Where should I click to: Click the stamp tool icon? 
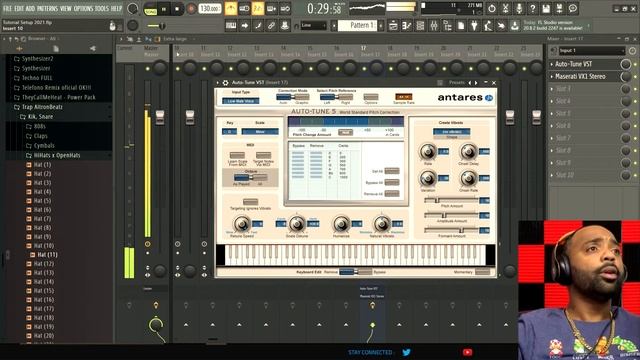pyautogui.click(x=284, y=26)
